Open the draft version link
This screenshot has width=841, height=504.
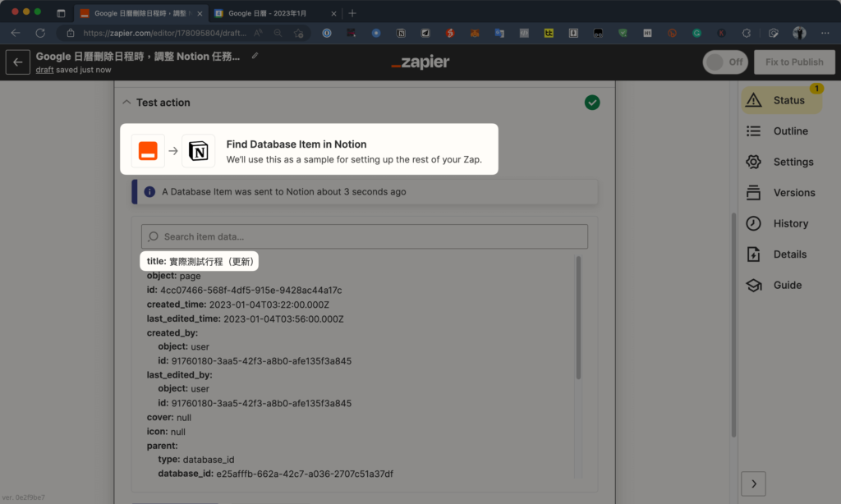coord(44,70)
